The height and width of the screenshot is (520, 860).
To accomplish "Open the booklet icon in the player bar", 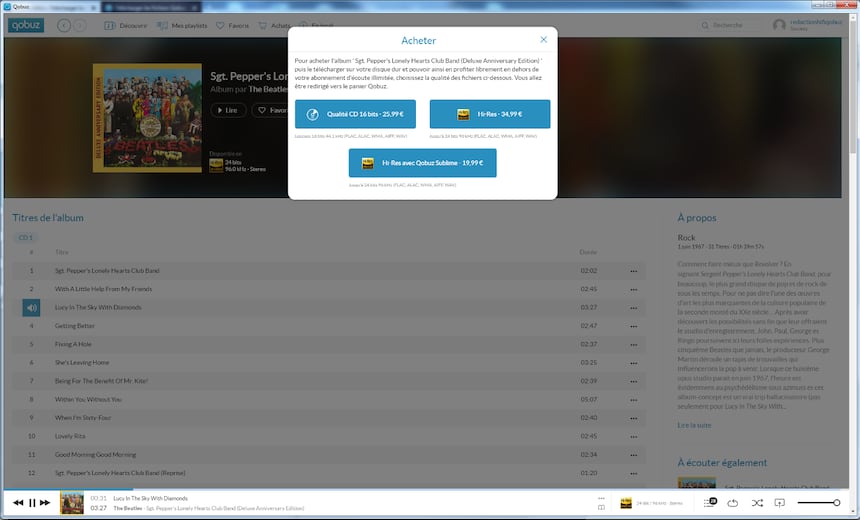I will [x=601, y=507].
